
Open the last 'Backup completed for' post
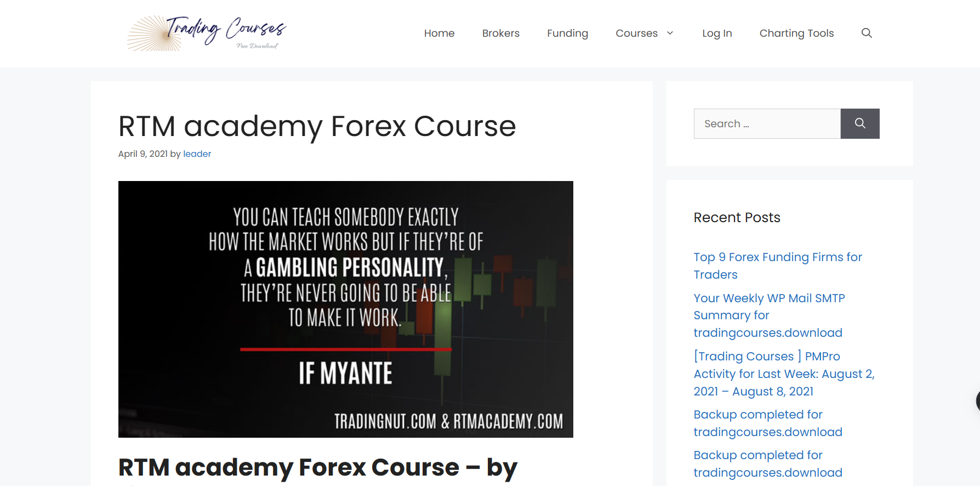pos(768,464)
